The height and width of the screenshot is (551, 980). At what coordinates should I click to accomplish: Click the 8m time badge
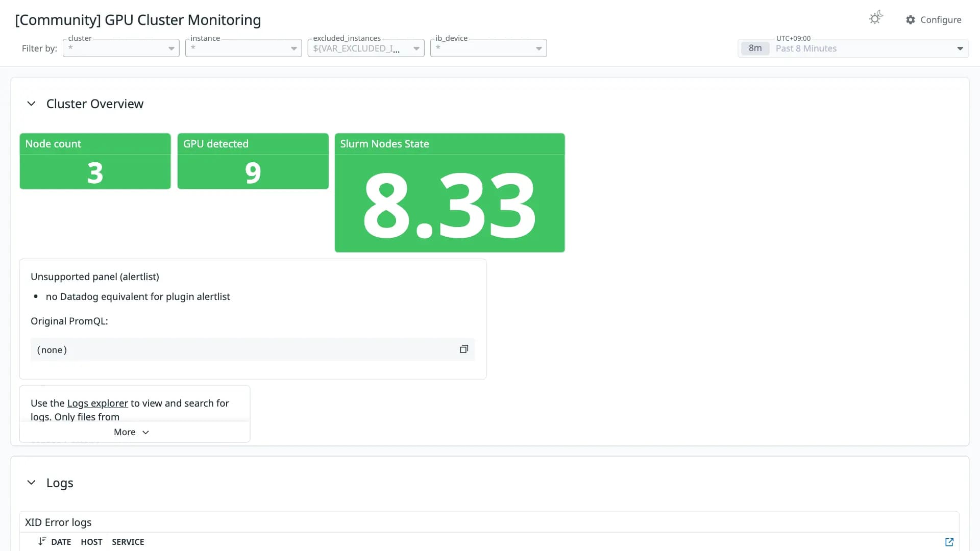[x=755, y=48]
